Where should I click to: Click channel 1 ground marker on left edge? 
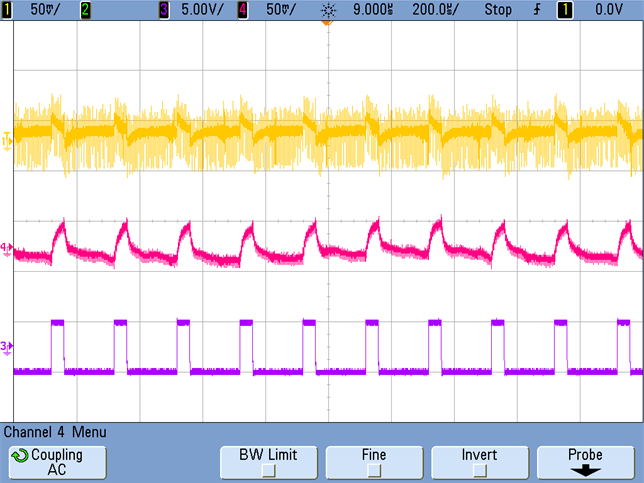[x=7, y=141]
